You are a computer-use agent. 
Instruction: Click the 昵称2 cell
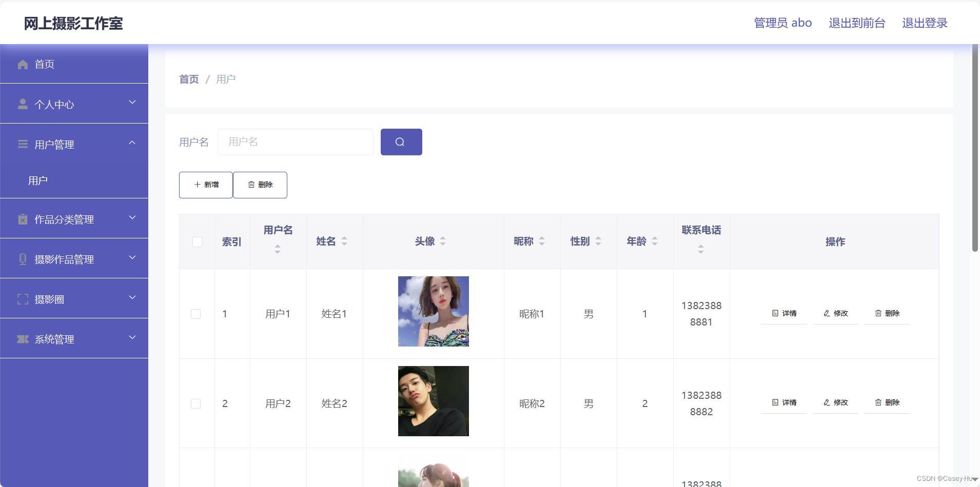(x=532, y=403)
